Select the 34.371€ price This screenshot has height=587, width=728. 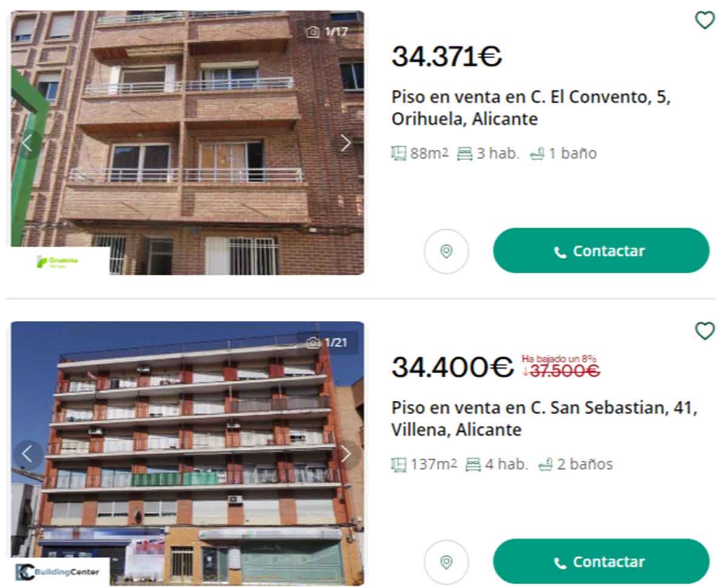447,57
